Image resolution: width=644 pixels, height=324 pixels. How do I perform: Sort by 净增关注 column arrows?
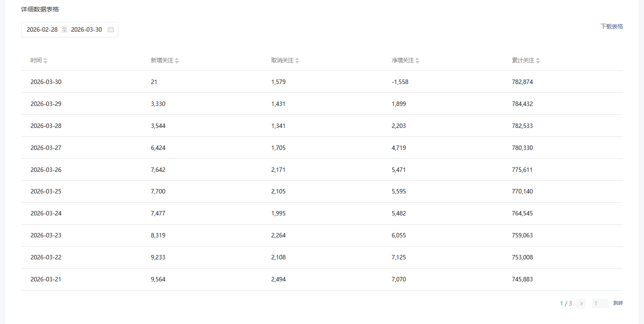[x=417, y=61]
